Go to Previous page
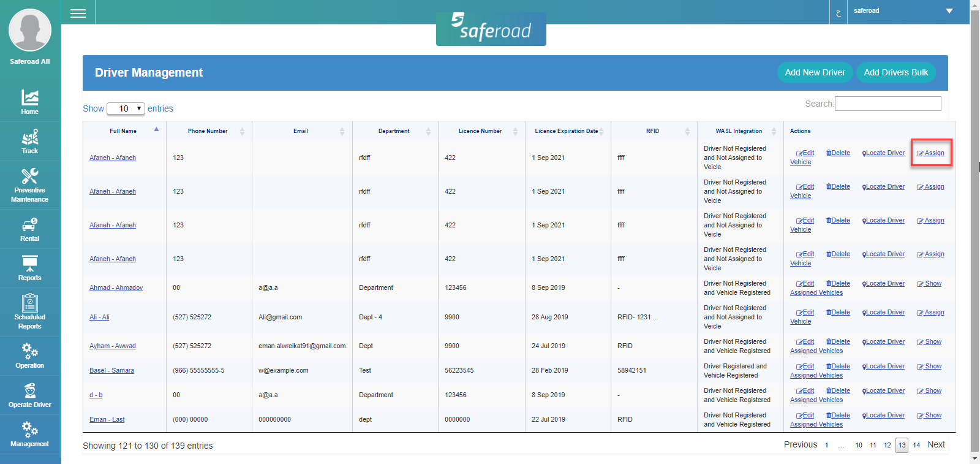 [801, 444]
